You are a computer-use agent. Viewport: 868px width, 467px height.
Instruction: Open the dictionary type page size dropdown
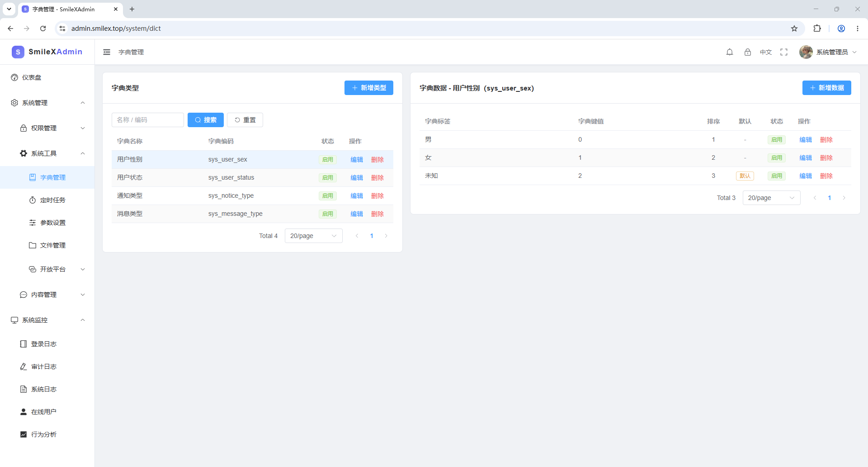click(x=314, y=236)
